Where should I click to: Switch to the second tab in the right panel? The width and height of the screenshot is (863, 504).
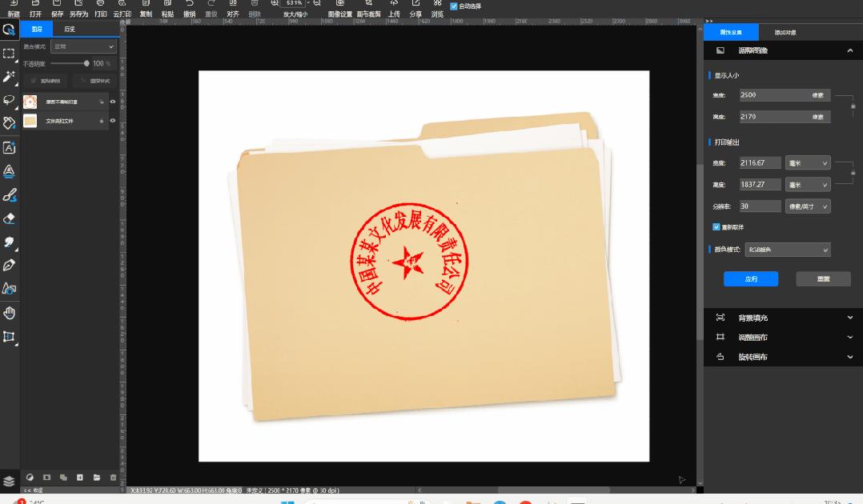tap(785, 33)
